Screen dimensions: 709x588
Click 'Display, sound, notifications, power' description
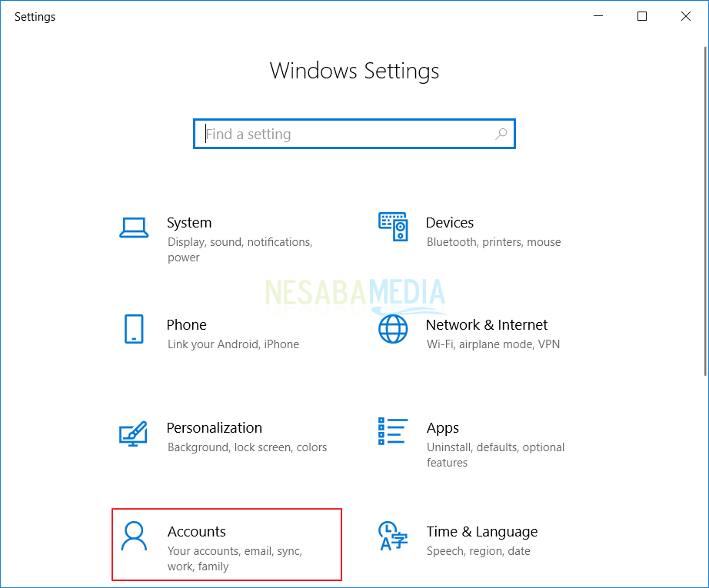click(240, 250)
